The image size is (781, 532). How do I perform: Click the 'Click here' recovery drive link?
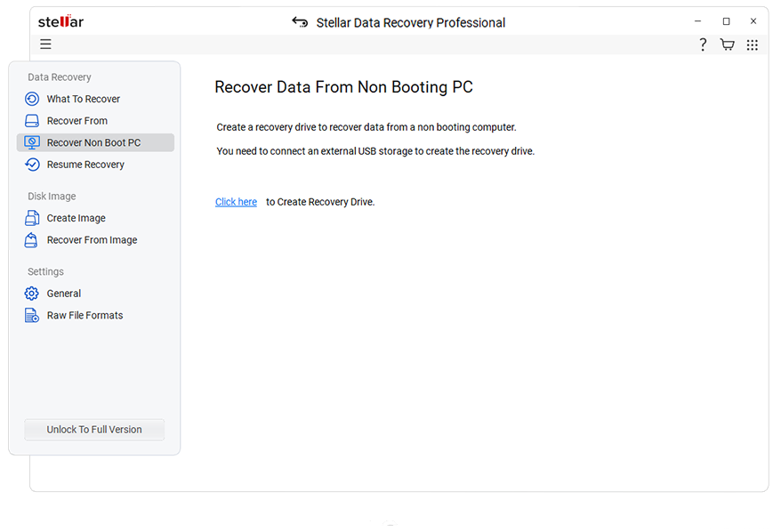236,202
